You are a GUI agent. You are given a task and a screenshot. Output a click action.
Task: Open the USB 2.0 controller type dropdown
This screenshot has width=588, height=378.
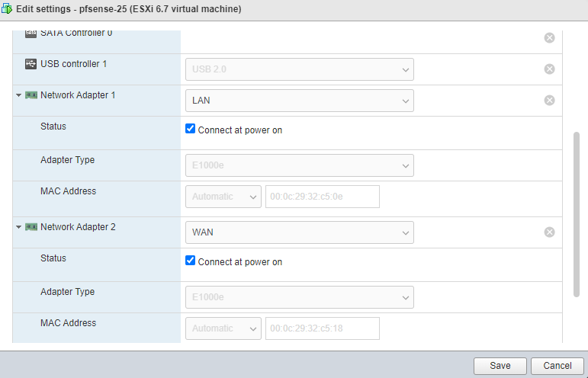coord(299,69)
